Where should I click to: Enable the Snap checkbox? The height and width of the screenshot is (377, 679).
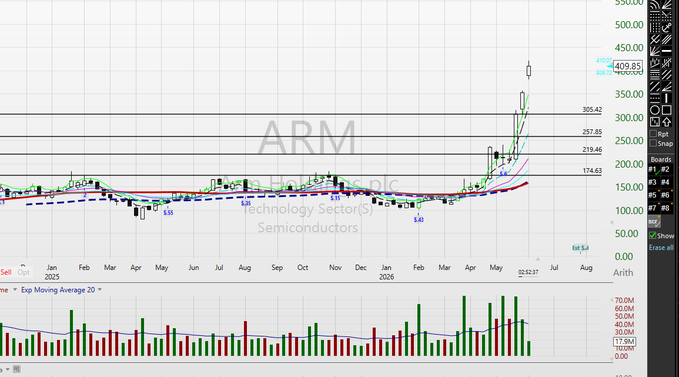pos(653,143)
